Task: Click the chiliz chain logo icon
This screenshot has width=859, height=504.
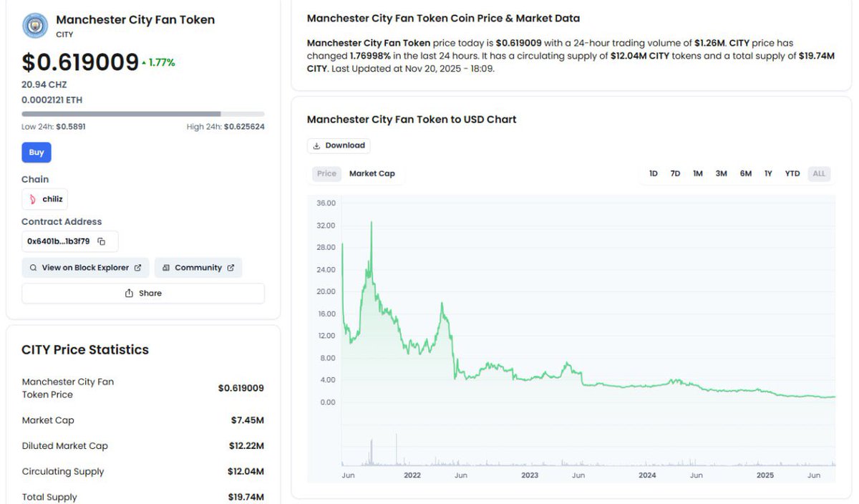Action: [x=33, y=200]
